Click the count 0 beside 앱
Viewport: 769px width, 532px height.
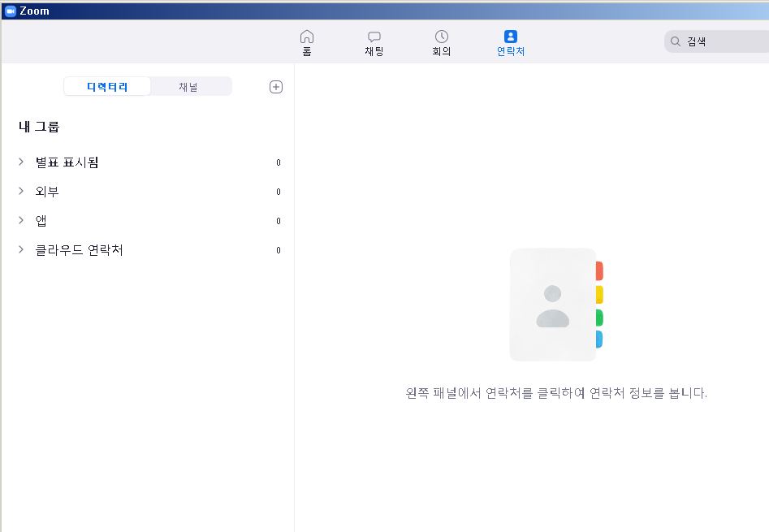278,221
